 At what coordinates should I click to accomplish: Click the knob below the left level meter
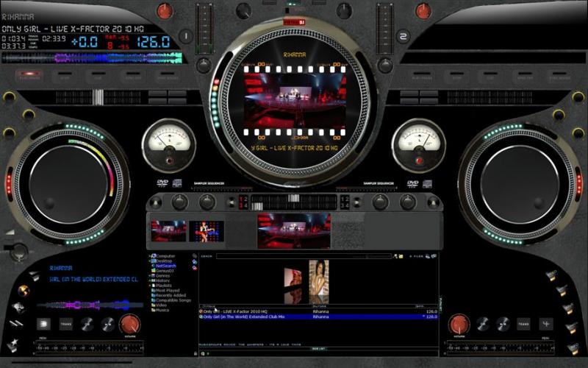coord(204,66)
